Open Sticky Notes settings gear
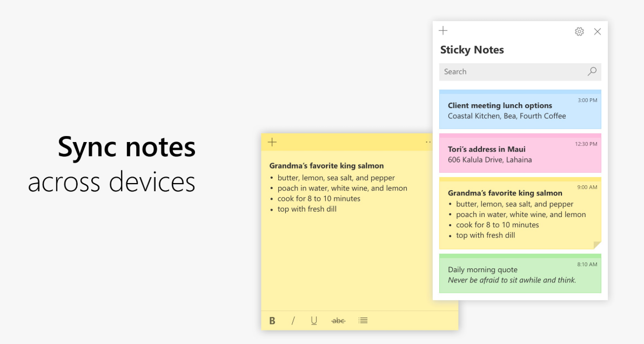The image size is (644, 344). point(579,32)
